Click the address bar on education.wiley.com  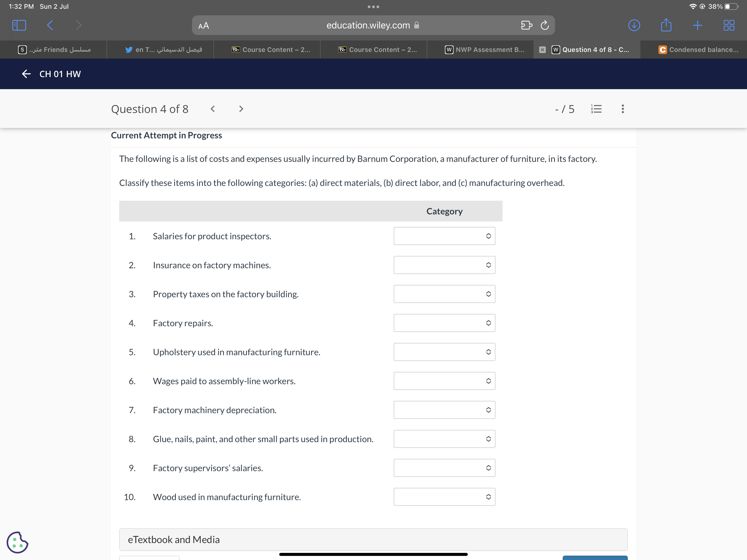(x=373, y=25)
